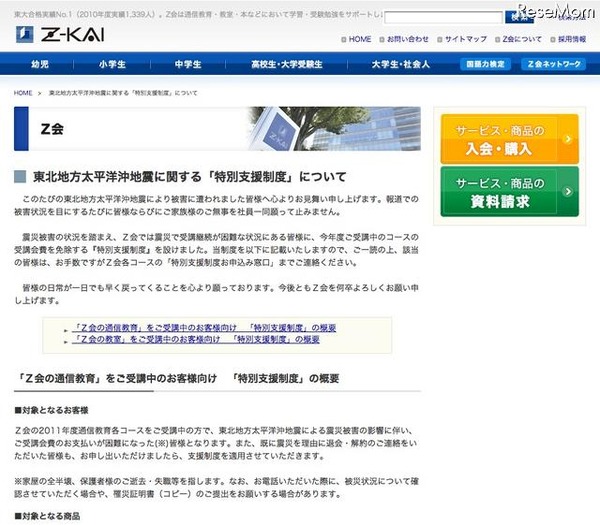Viewport: 600px width, 525px height.
Task: Click the arrow icon on 資料請求 banner
Action: [x=568, y=191]
